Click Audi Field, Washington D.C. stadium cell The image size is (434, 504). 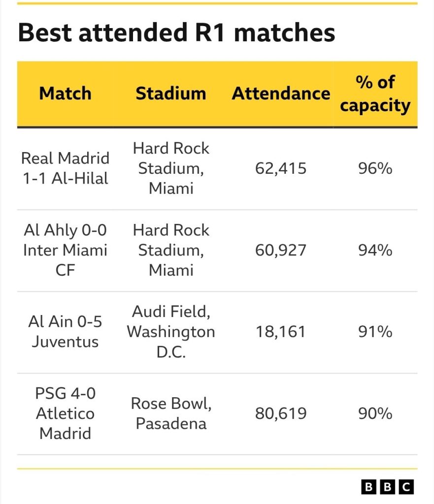pyautogui.click(x=171, y=331)
